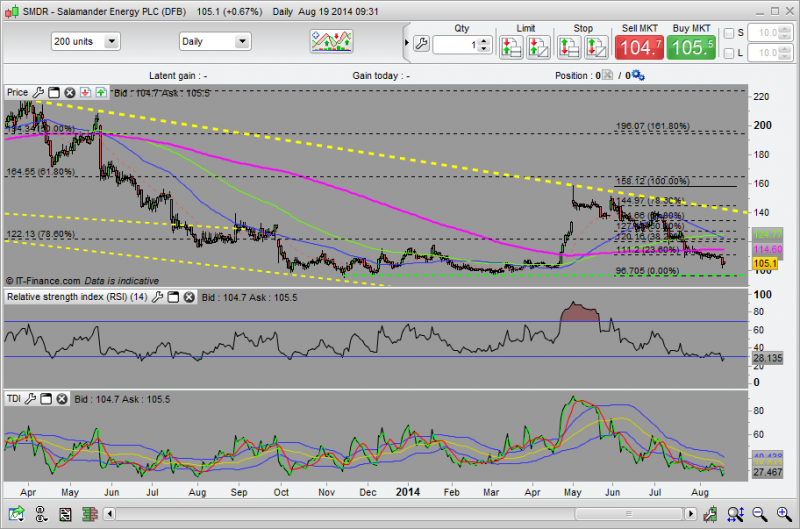Click the Qty input field
The height and width of the screenshot is (529, 800).
[456, 46]
